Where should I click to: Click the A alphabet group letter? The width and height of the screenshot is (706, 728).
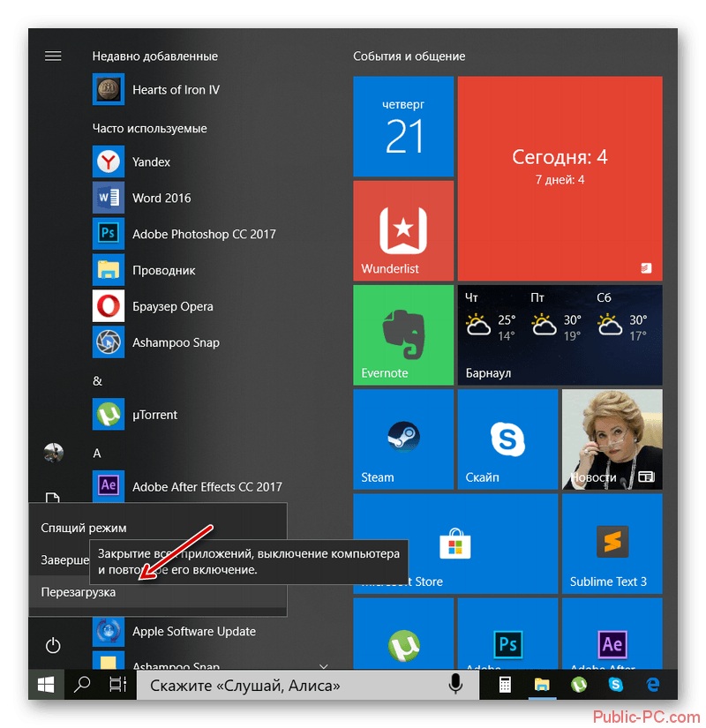[x=96, y=454]
